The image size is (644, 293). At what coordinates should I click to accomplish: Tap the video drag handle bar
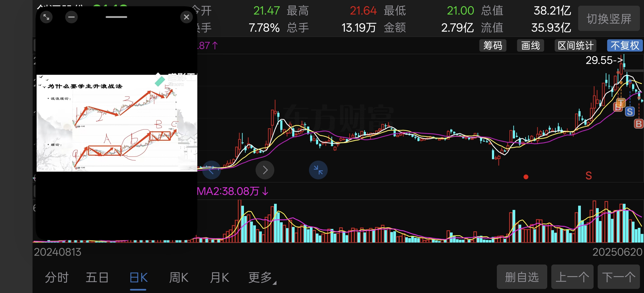point(116,17)
